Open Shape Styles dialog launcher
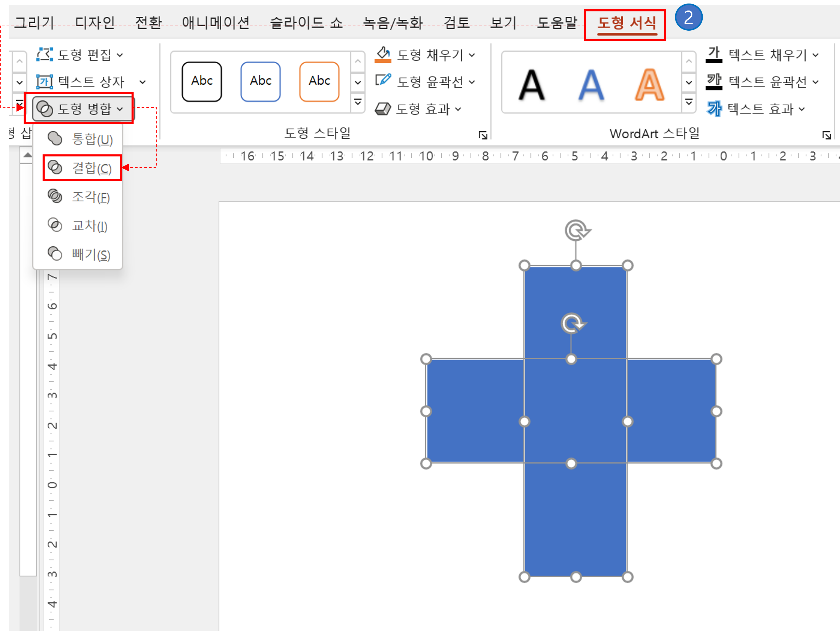This screenshot has width=840, height=631. (483, 135)
